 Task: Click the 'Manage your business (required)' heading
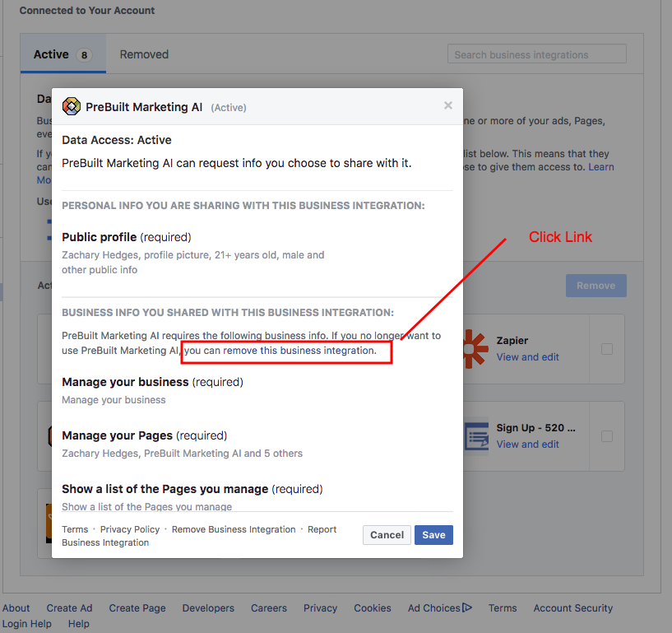click(x=152, y=382)
